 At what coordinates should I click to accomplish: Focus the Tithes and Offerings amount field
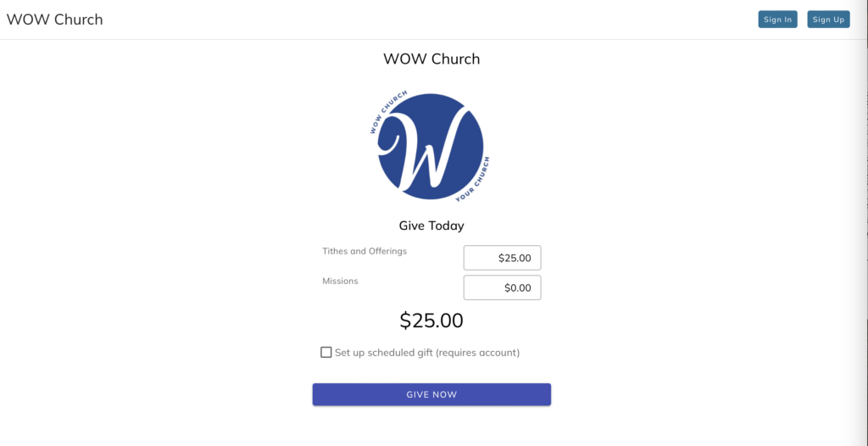(502, 258)
